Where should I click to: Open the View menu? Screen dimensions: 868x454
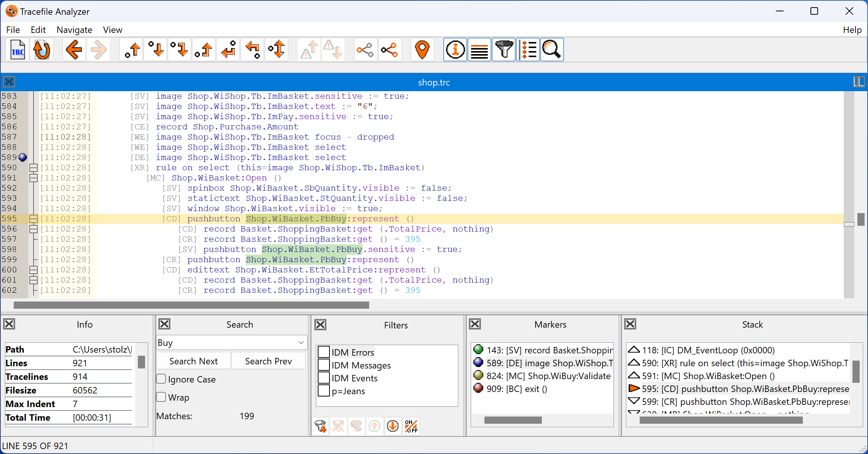tap(112, 30)
